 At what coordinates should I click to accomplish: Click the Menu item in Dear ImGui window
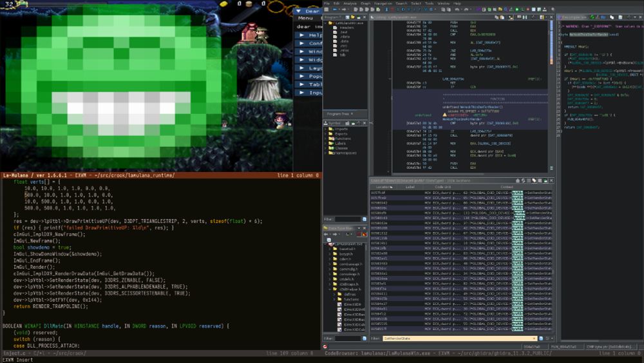click(305, 18)
